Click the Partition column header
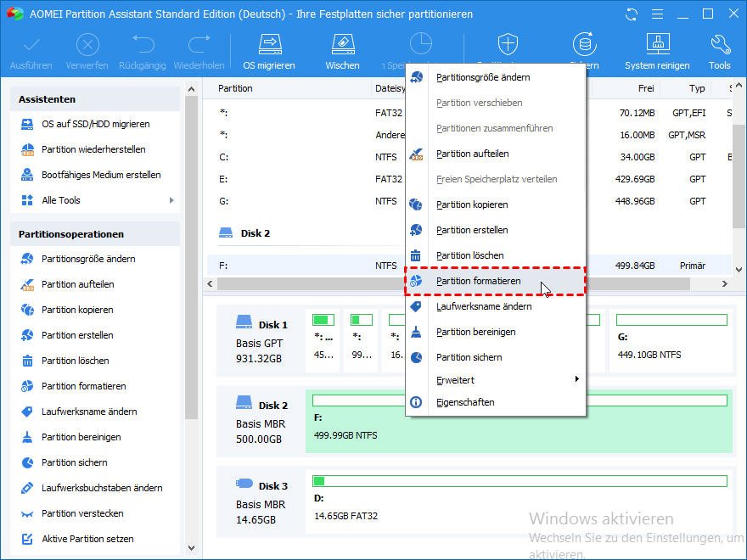Image resolution: width=747 pixels, height=560 pixels. tap(235, 88)
